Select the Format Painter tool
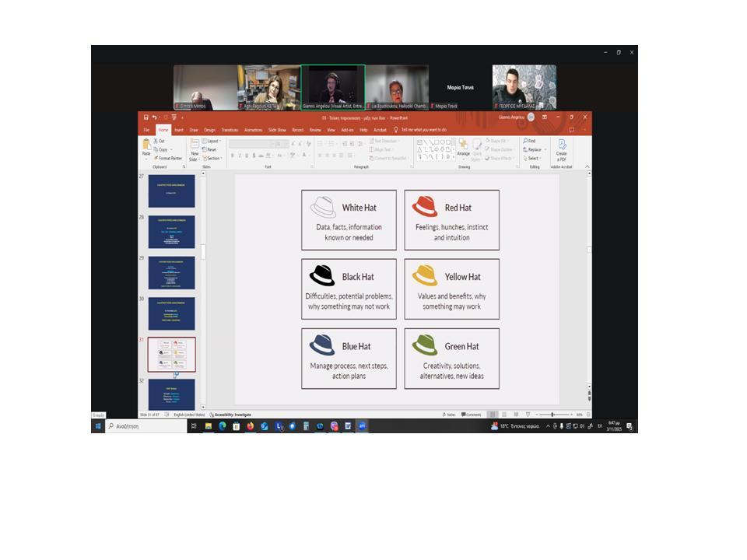 click(x=168, y=158)
